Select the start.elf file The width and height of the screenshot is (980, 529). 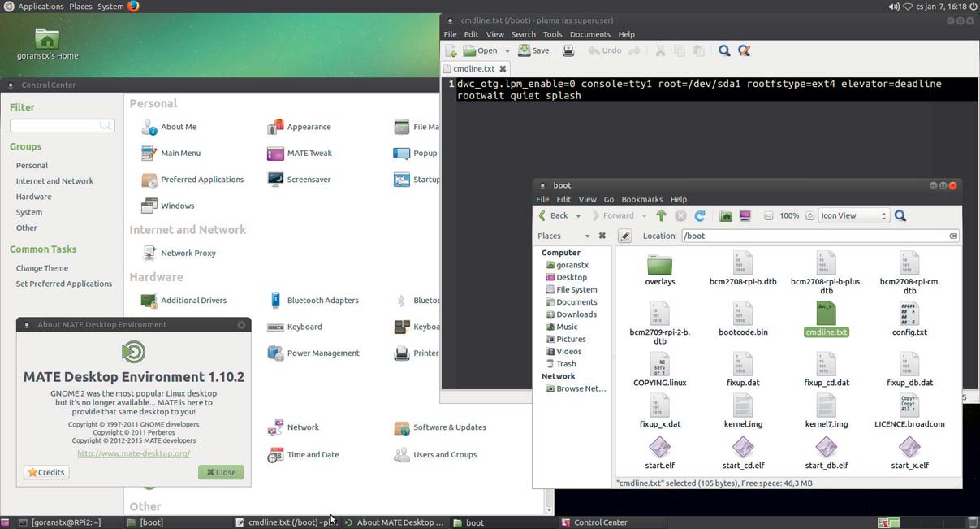point(660,453)
